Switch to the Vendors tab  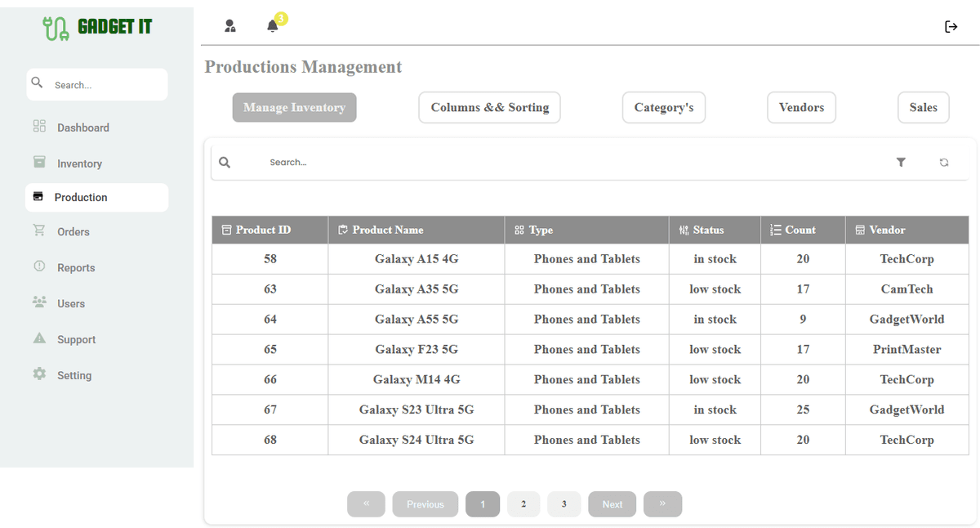(801, 107)
